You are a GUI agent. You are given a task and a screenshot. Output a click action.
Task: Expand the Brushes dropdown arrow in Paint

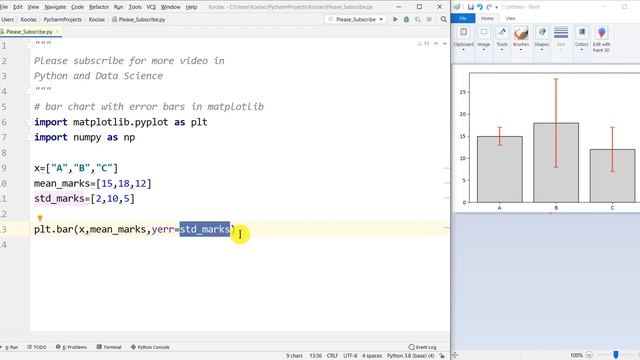coord(521,50)
